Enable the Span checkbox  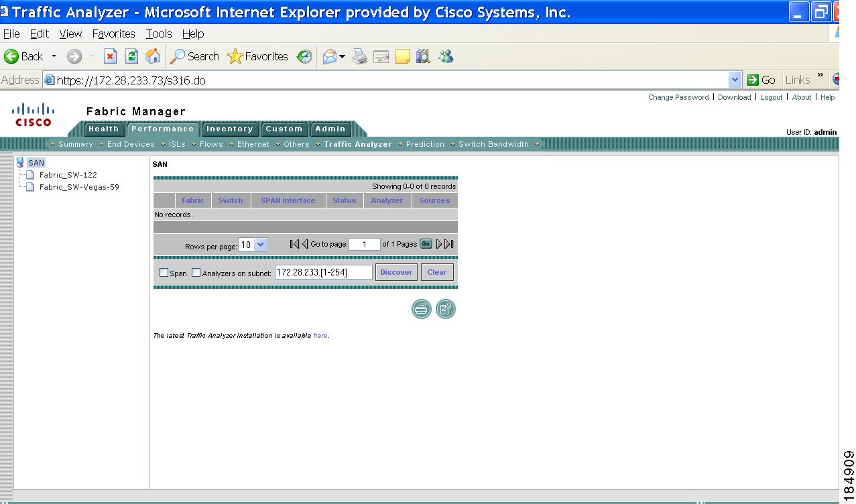tap(164, 273)
